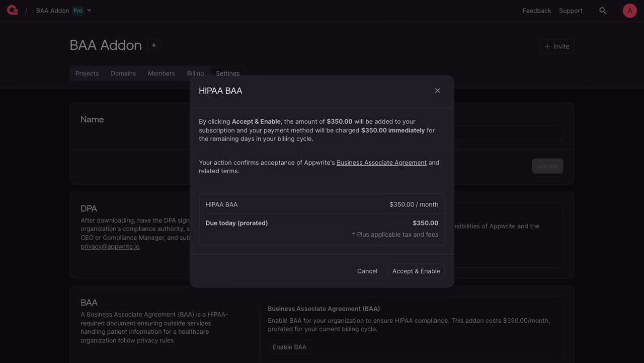Click the HIPAA BAA dialog title
Viewport: 644px width, 363px height.
coord(220,91)
